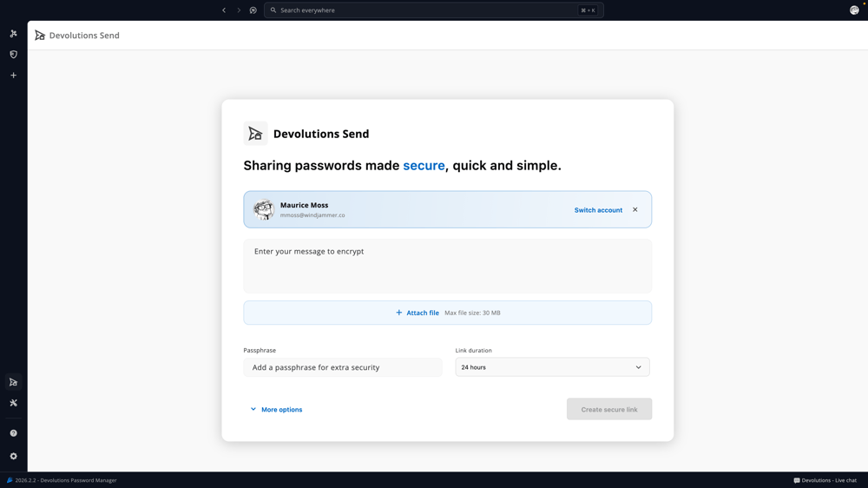868x488 pixels.
Task: Click the Devolutions Send logo in card
Action: (x=255, y=134)
